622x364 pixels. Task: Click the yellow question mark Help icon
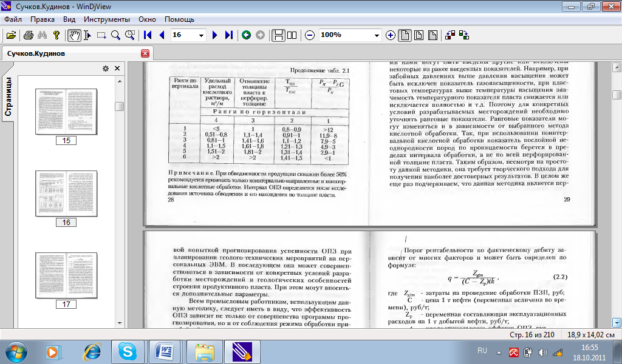[x=56, y=35]
